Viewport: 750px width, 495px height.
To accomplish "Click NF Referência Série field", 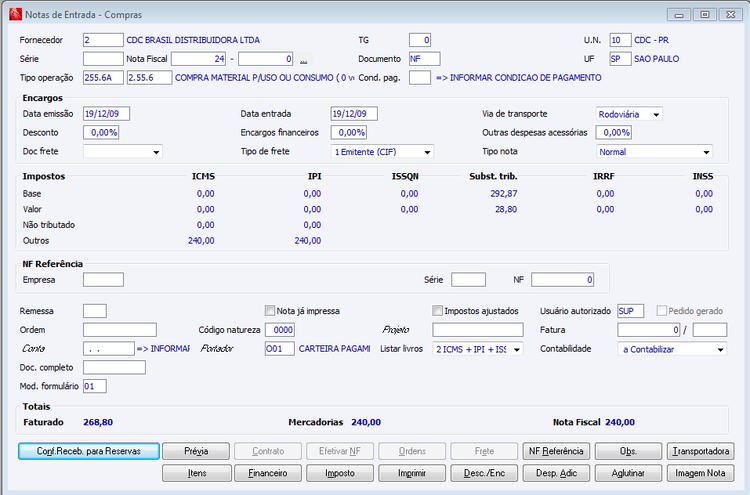I will pyautogui.click(x=469, y=280).
